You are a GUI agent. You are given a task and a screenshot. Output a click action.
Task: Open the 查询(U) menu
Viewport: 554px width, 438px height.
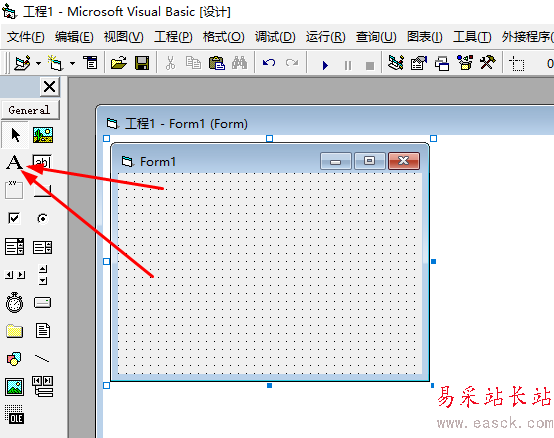pos(376,37)
